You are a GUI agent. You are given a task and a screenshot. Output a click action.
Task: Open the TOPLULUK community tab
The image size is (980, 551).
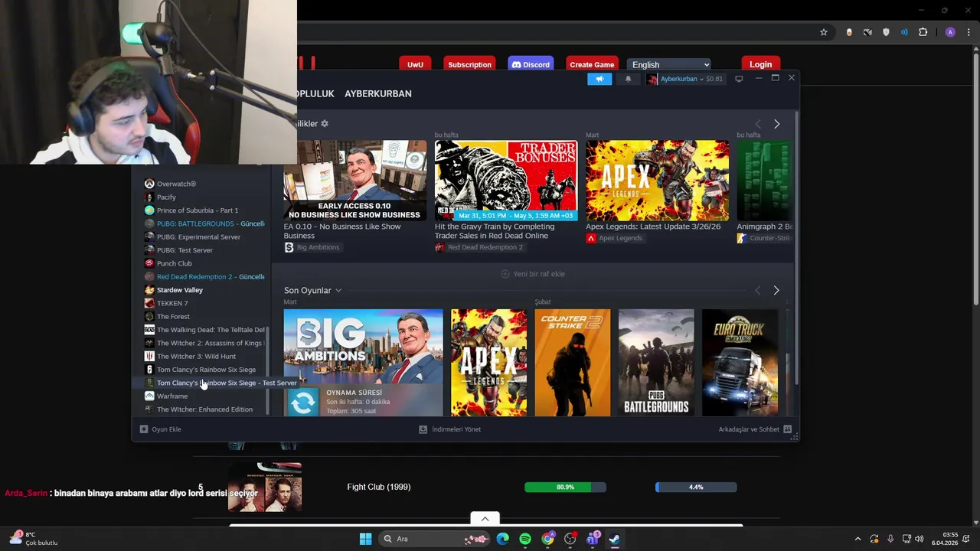(315, 93)
